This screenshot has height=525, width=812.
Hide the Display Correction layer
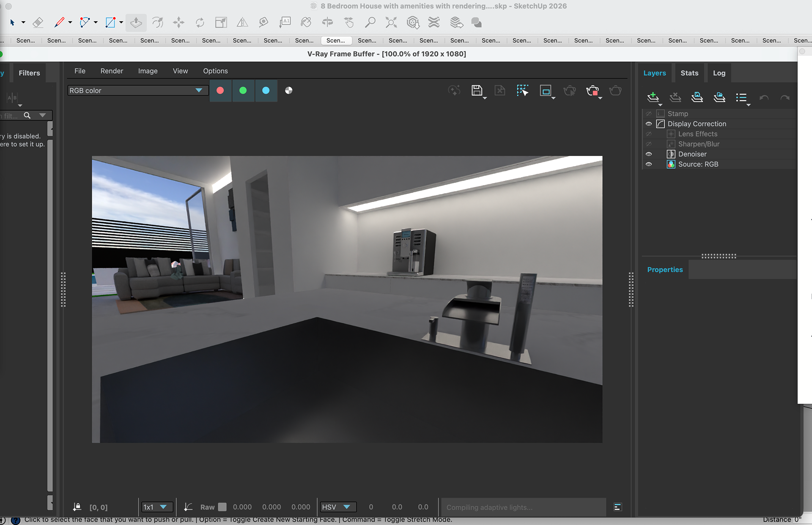pyautogui.click(x=648, y=124)
